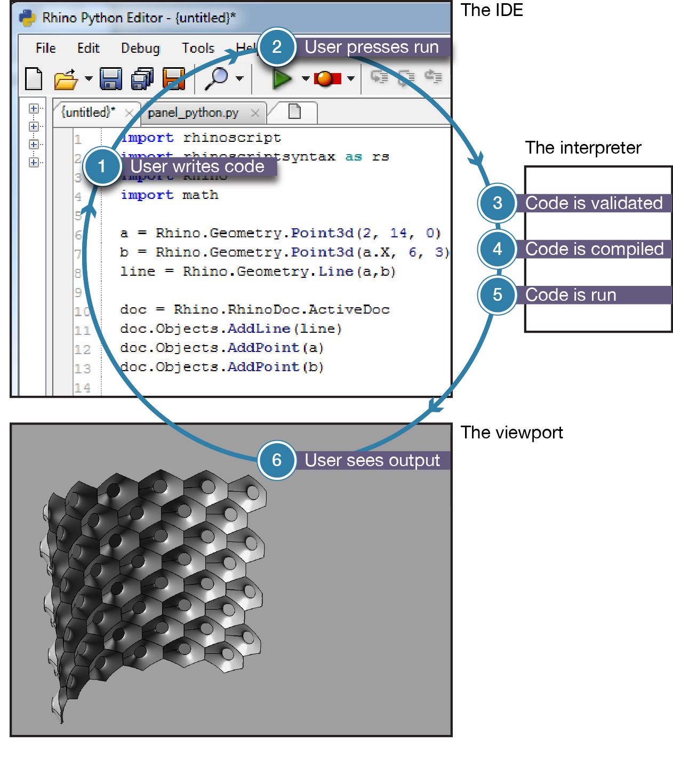This screenshot has width=673, height=784.
Task: Open the dropdown arrow beside the Open folder icon
Action: [x=89, y=79]
